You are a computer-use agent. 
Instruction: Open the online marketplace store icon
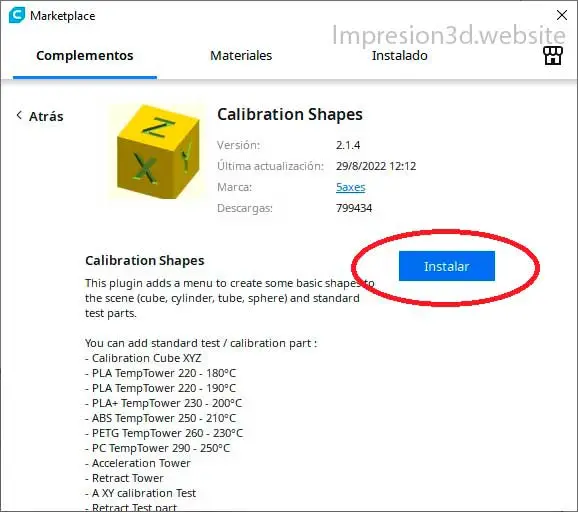pyautogui.click(x=553, y=56)
